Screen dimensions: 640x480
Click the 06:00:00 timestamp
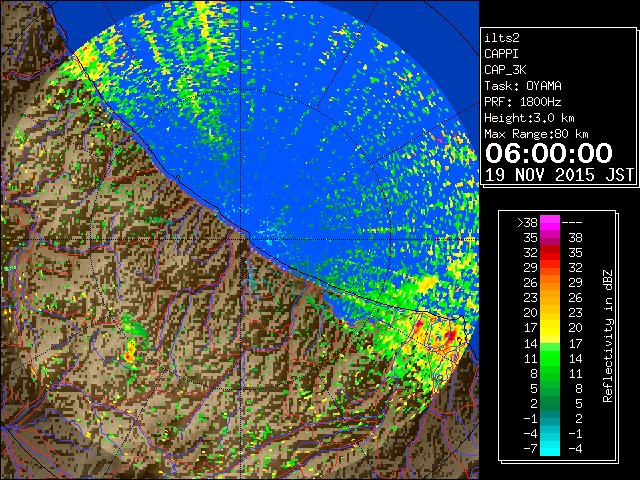549,153
